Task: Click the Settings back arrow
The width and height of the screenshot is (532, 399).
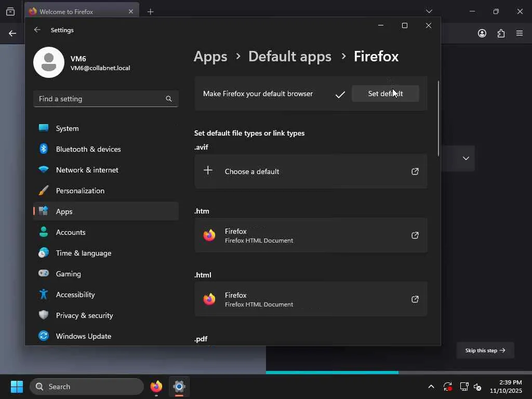Action: pos(37,30)
